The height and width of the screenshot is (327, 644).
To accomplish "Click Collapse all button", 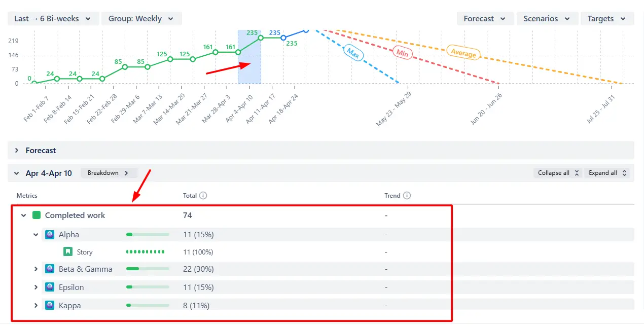I will pos(558,173).
